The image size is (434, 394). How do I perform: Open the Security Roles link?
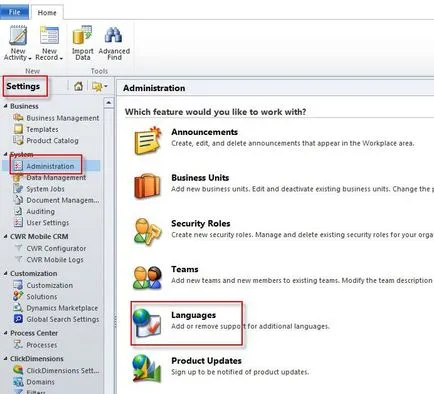(201, 223)
